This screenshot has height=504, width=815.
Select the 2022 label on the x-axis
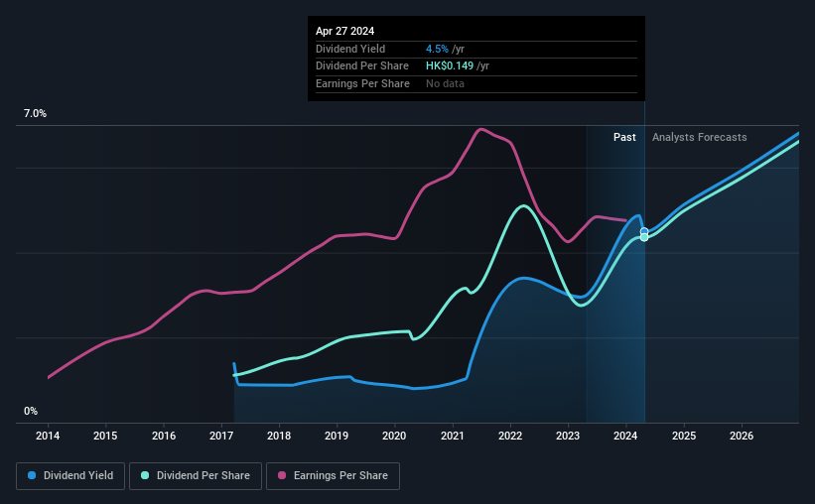coord(510,436)
